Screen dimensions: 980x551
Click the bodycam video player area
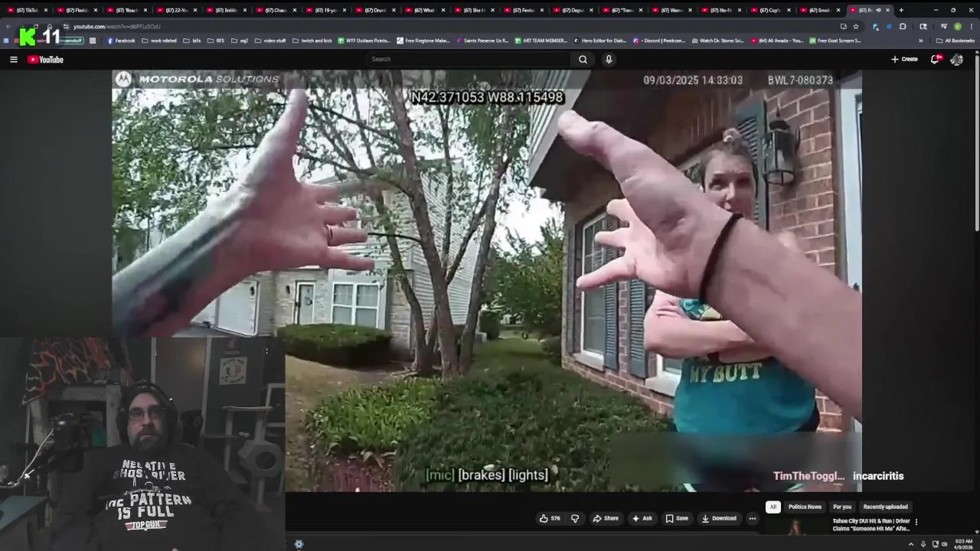pos(487,280)
